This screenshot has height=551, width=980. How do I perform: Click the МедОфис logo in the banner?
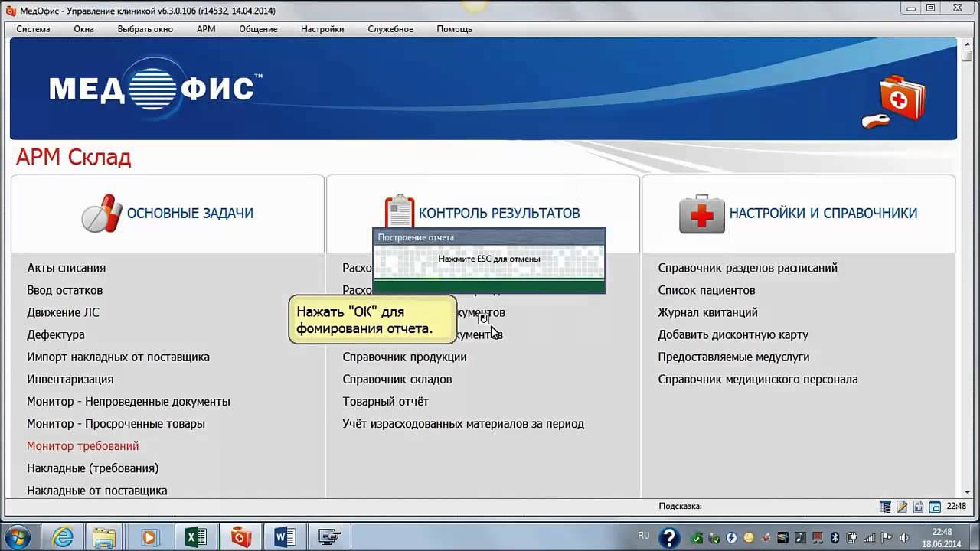pyautogui.click(x=156, y=88)
